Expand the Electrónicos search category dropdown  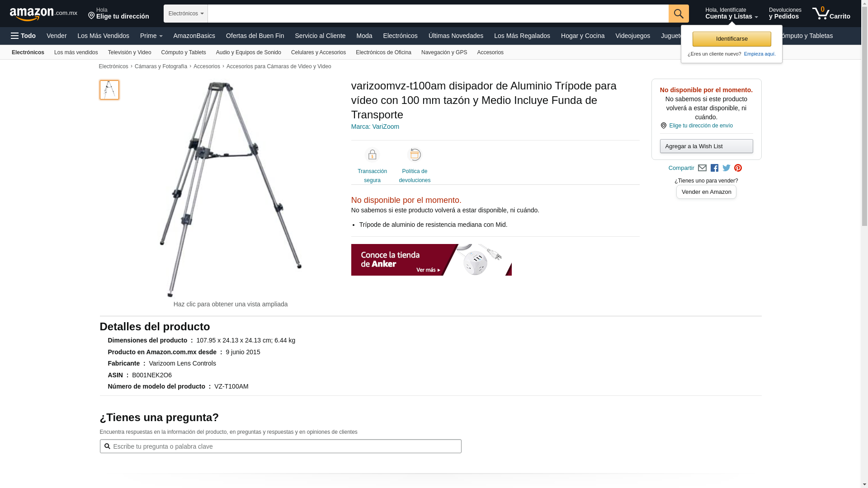(x=186, y=14)
